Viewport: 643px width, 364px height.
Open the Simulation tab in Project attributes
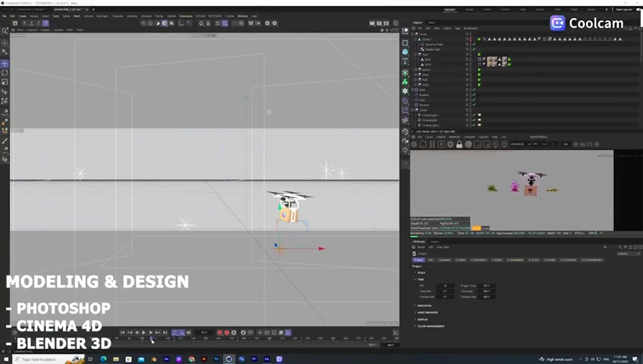point(515,260)
